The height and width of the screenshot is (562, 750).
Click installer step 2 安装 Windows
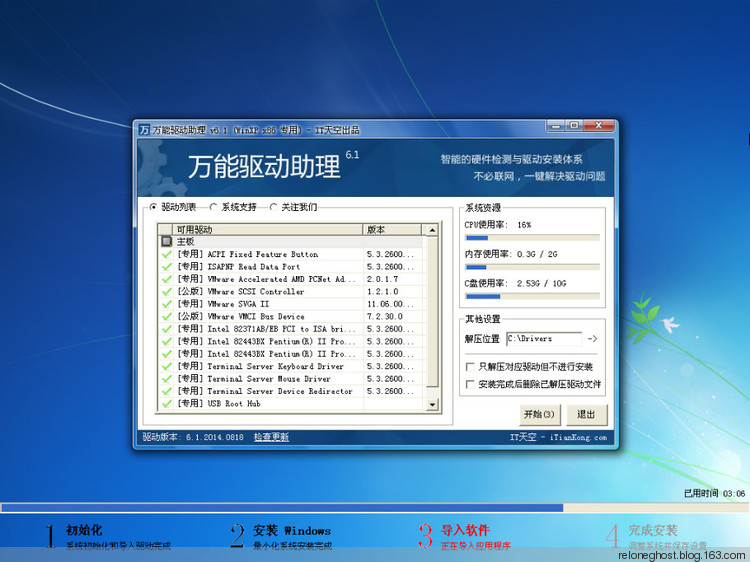(281, 536)
